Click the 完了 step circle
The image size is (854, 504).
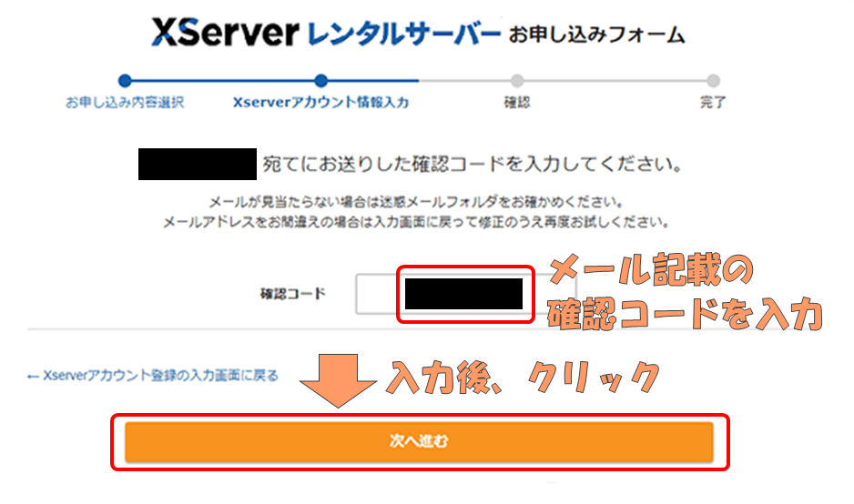click(x=713, y=81)
